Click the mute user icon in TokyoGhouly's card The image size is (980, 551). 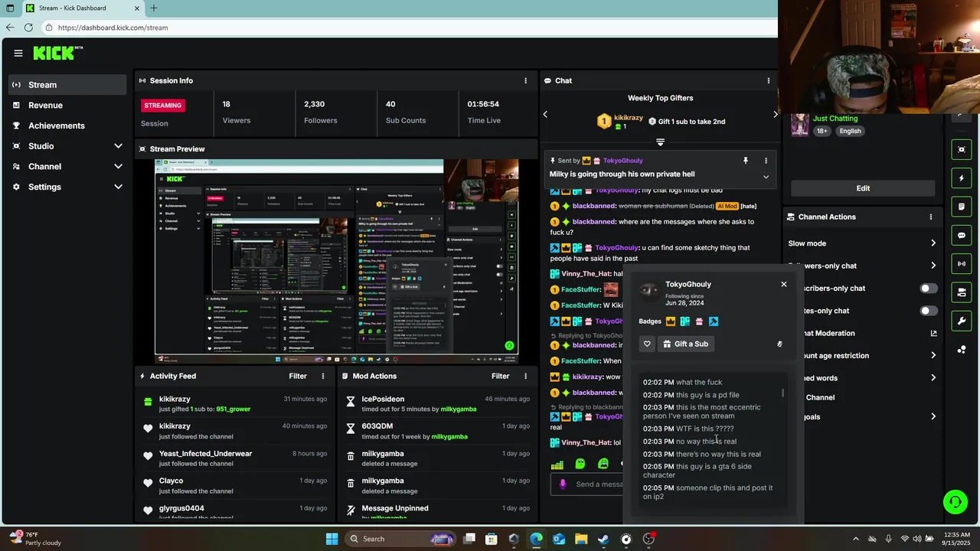tap(779, 344)
